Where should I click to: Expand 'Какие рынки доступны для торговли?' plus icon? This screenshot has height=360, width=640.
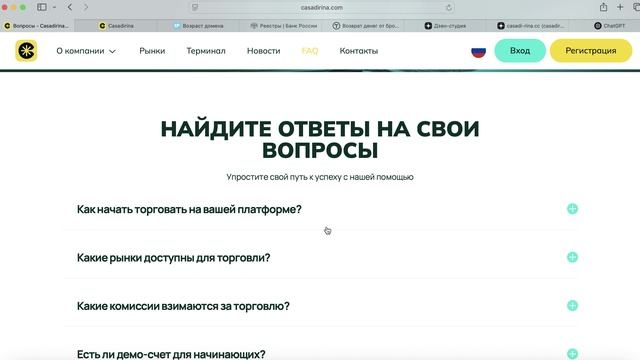click(572, 257)
